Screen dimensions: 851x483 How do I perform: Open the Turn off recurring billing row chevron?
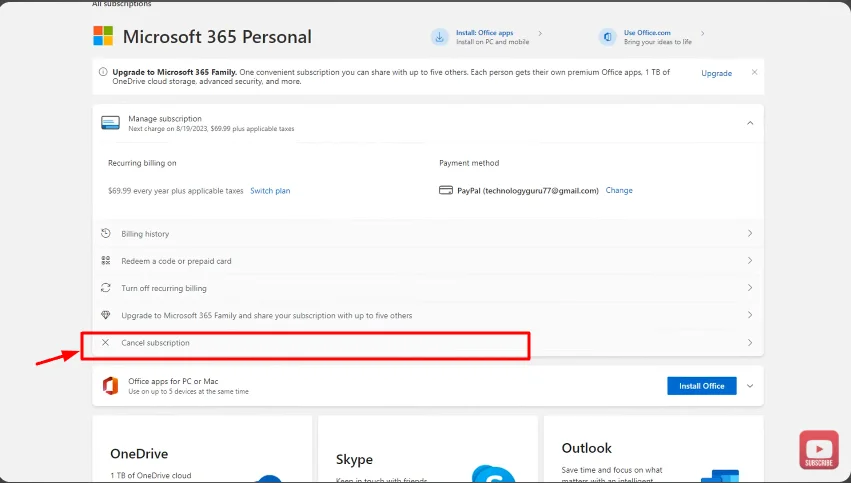click(x=750, y=288)
